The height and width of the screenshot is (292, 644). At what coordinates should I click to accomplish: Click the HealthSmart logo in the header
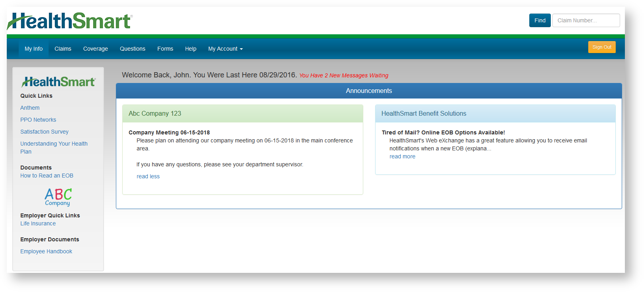point(70,21)
